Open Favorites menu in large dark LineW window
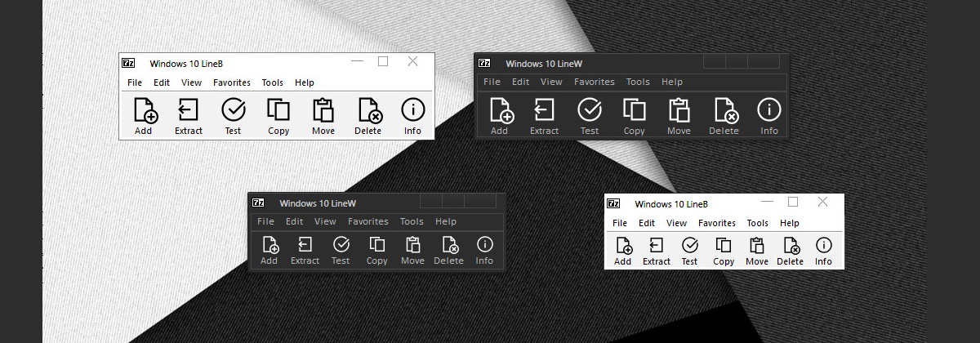Image resolution: width=980 pixels, height=343 pixels. click(595, 82)
